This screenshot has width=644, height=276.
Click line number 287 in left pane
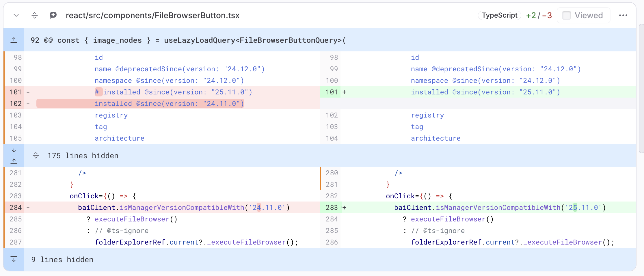[x=16, y=242]
